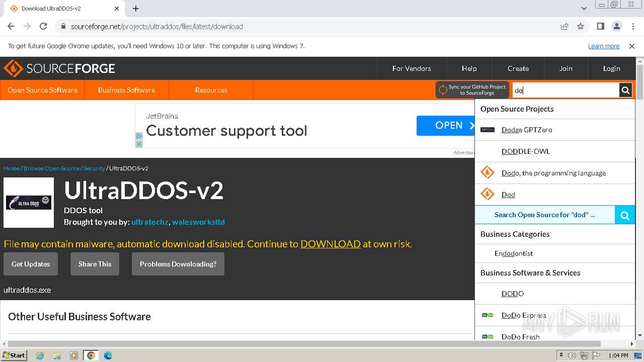Open Microsoft Edge from taskbar
Image resolution: width=644 pixels, height=362 pixels.
click(108, 355)
